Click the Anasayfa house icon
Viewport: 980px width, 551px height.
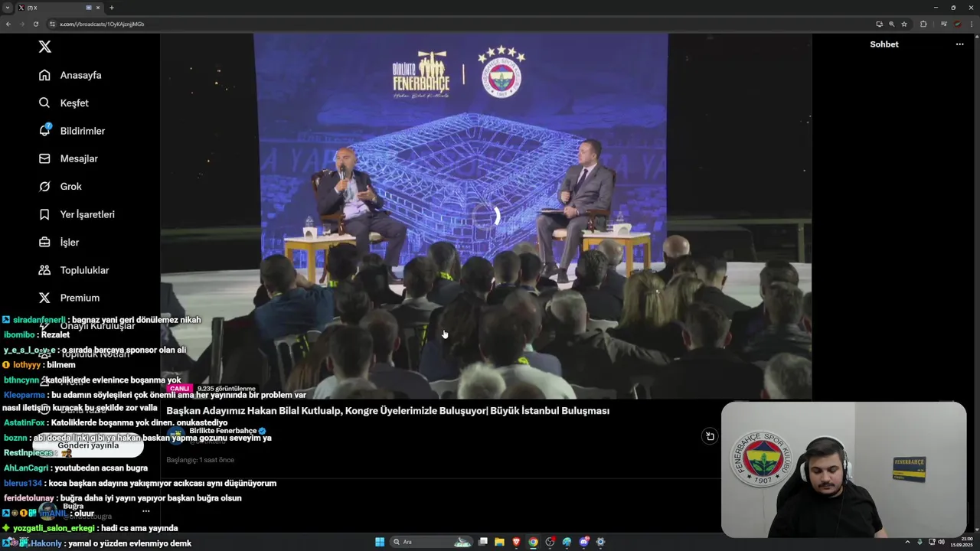[x=44, y=75]
